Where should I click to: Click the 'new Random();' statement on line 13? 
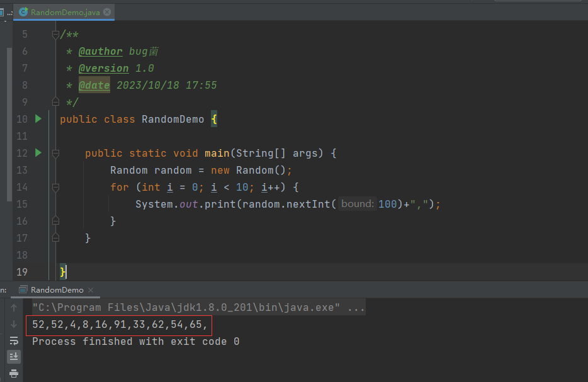pos(251,170)
